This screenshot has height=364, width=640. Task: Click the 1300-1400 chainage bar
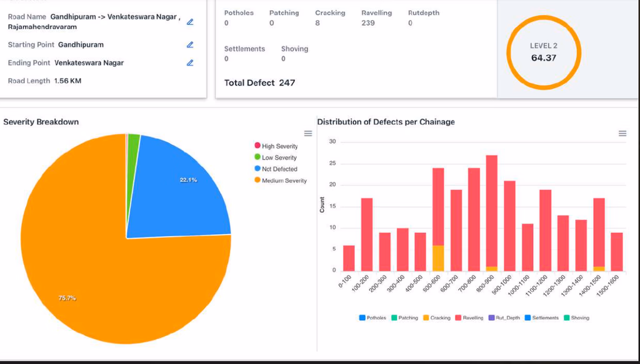(581, 245)
